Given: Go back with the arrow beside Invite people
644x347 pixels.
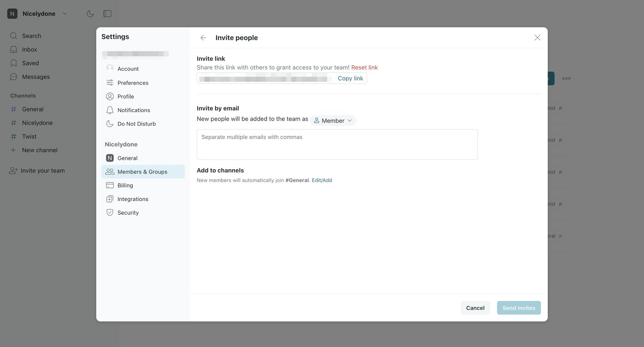Looking at the screenshot, I should click(203, 38).
